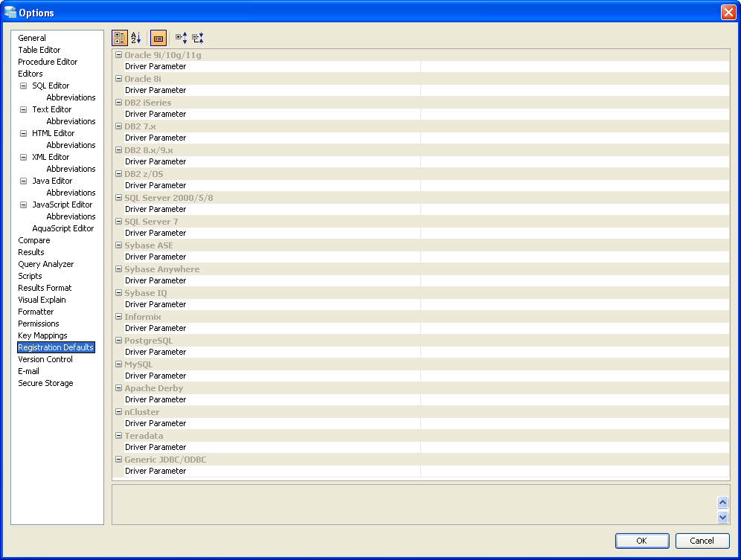Collapse the SQL Editor tree node
Screen dimensions: 741x560
23,86
